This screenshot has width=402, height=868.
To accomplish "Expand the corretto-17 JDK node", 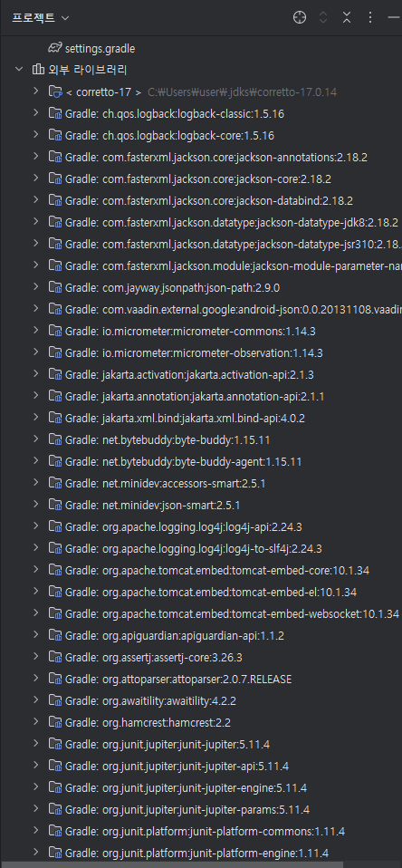I will 36,91.
